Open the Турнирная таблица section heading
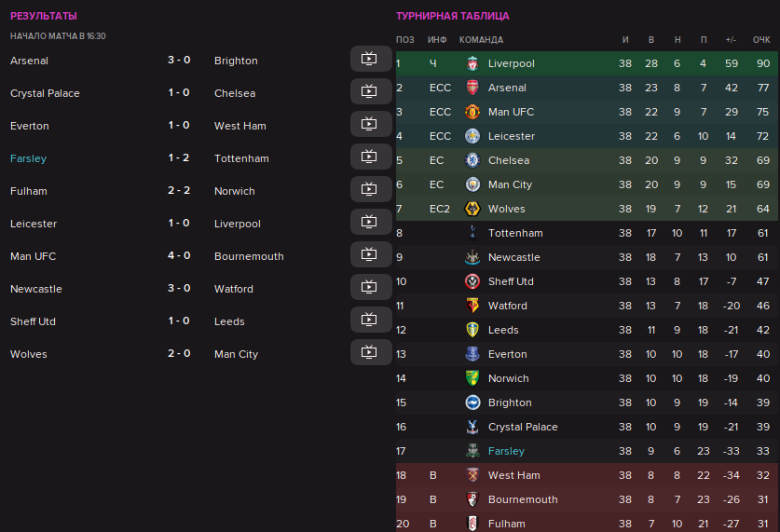 (x=452, y=16)
